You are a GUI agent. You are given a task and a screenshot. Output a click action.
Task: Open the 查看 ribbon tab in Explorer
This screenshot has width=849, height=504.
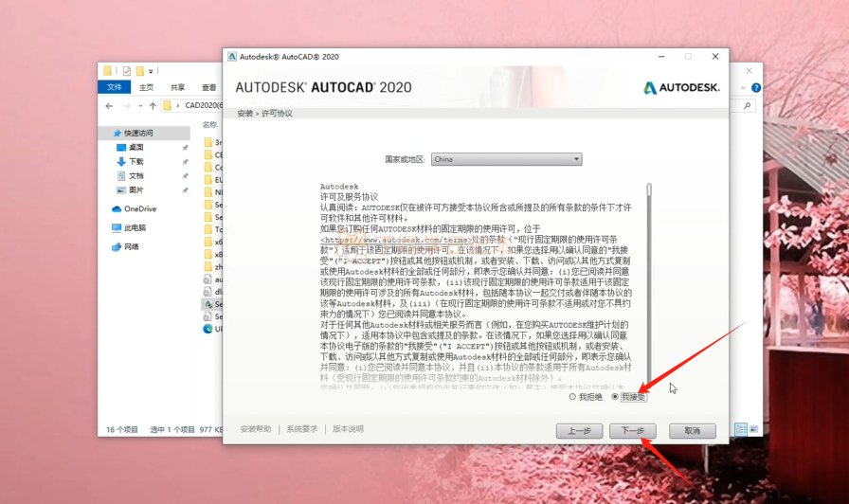209,87
